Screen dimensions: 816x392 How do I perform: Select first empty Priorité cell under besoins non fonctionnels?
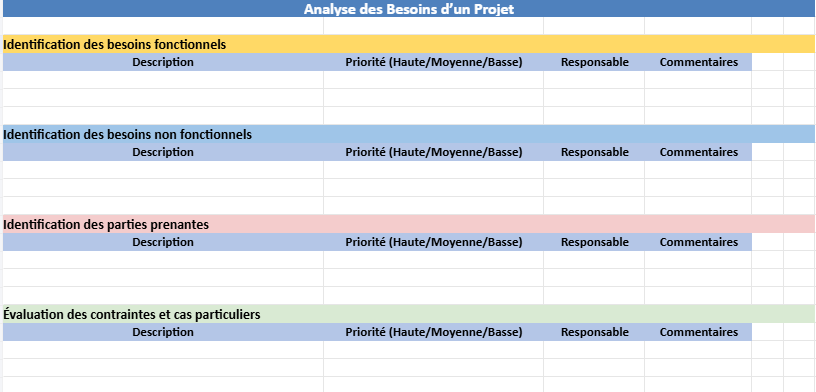click(434, 170)
